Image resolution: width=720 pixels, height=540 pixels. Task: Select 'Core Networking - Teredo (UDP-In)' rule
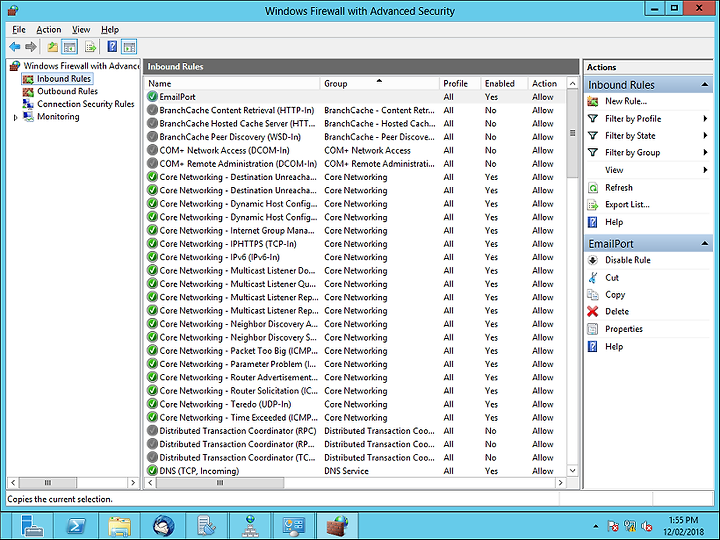[356, 404]
